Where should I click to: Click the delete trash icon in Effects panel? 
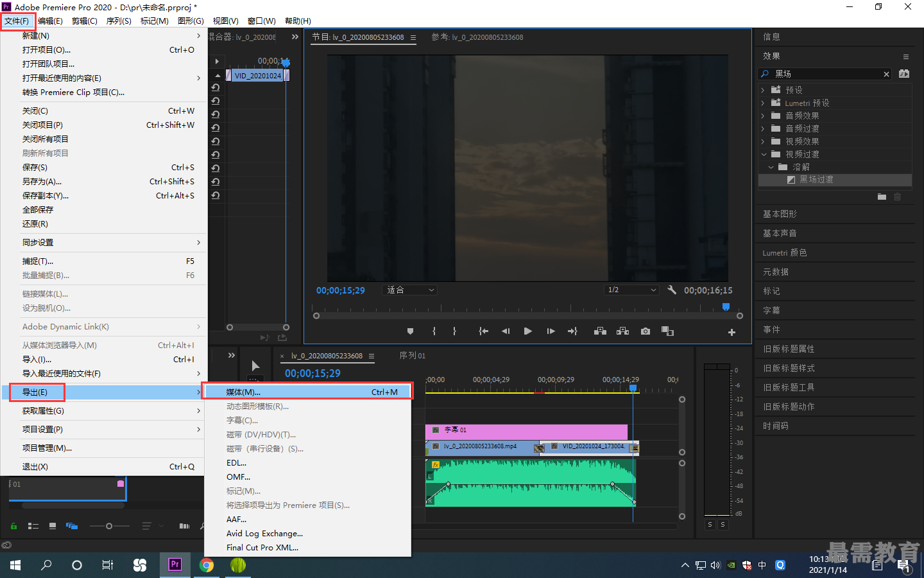coord(898,197)
